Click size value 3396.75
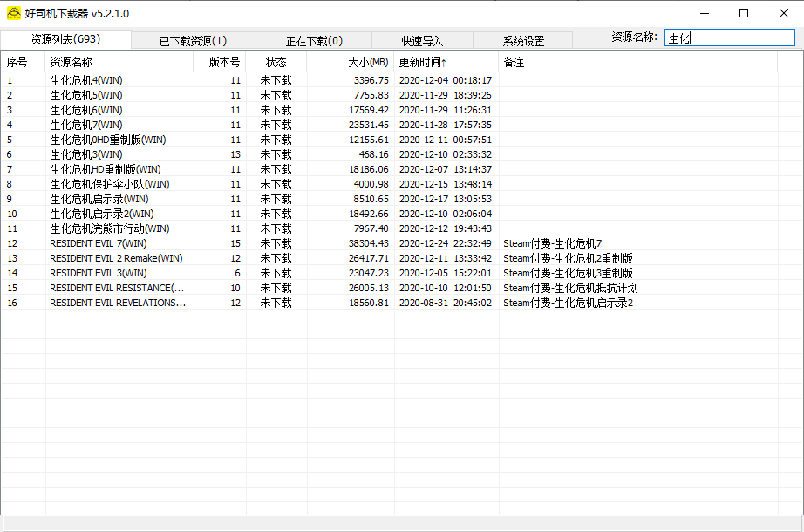This screenshot has width=804, height=532. coord(371,80)
